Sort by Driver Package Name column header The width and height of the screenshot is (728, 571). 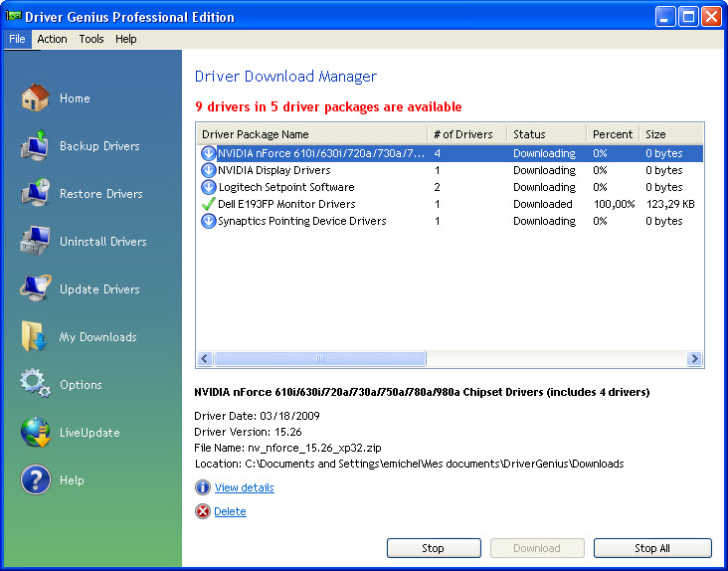pos(311,134)
